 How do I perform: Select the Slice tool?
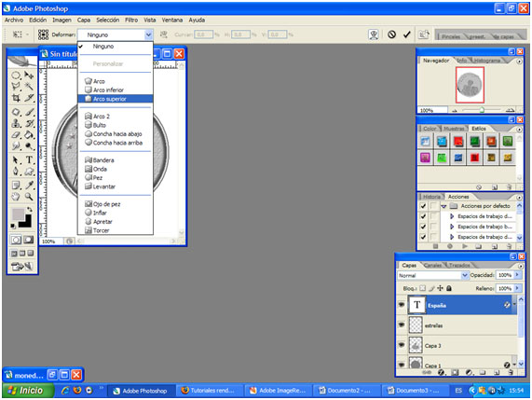pos(29,98)
